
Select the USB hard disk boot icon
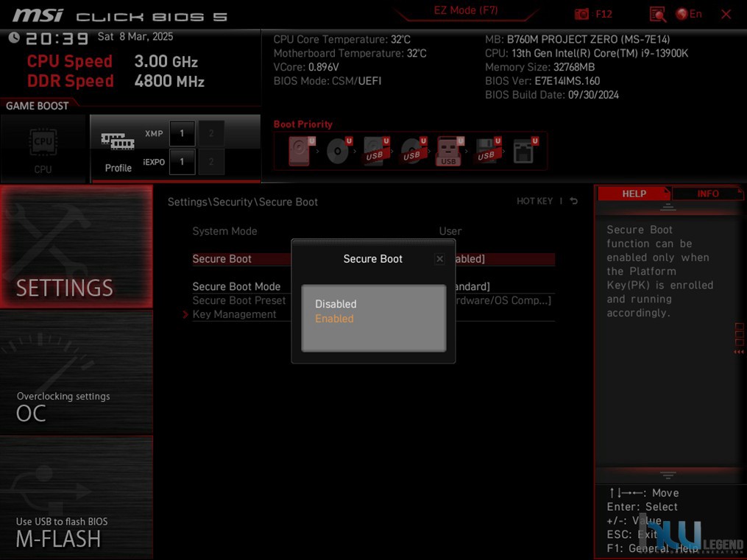(x=376, y=151)
